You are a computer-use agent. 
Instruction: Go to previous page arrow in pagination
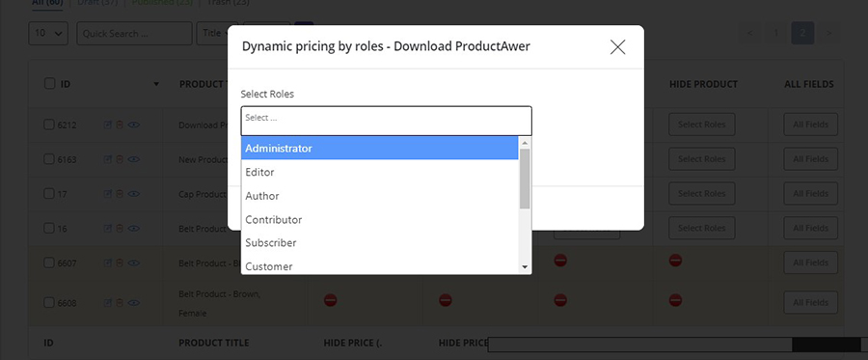pos(750,33)
